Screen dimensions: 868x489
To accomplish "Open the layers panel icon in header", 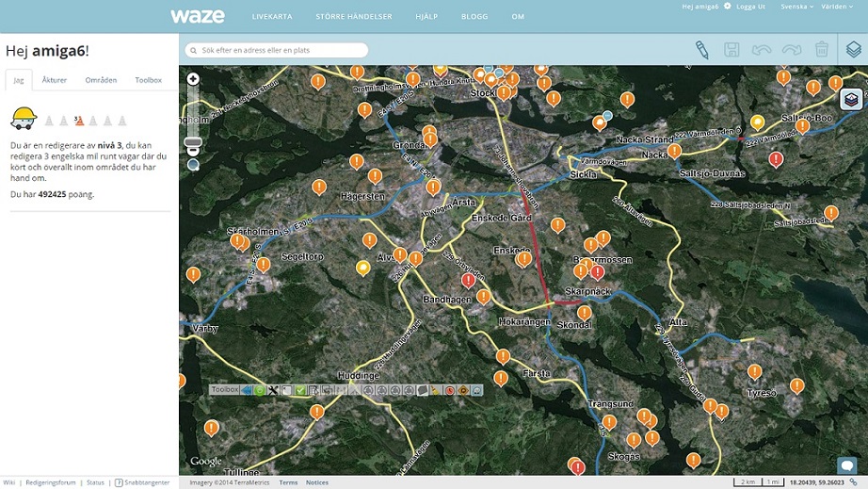I will [852, 49].
